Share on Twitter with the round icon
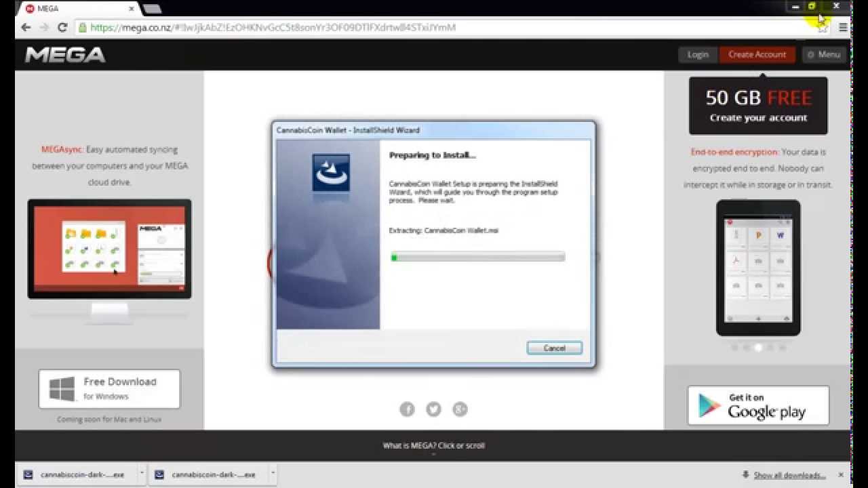Screen dimensions: 868x488 coord(433,409)
